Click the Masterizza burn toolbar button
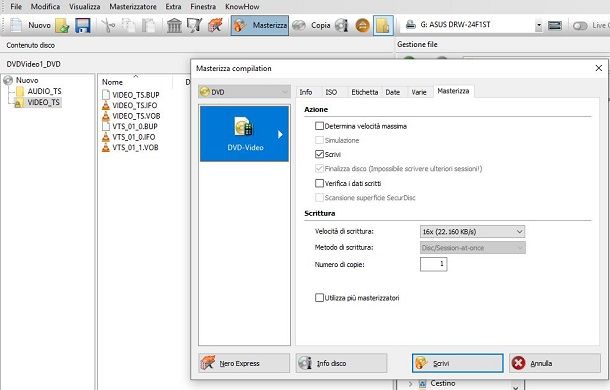Image resolution: width=610 pixels, height=390 pixels. 260,25
